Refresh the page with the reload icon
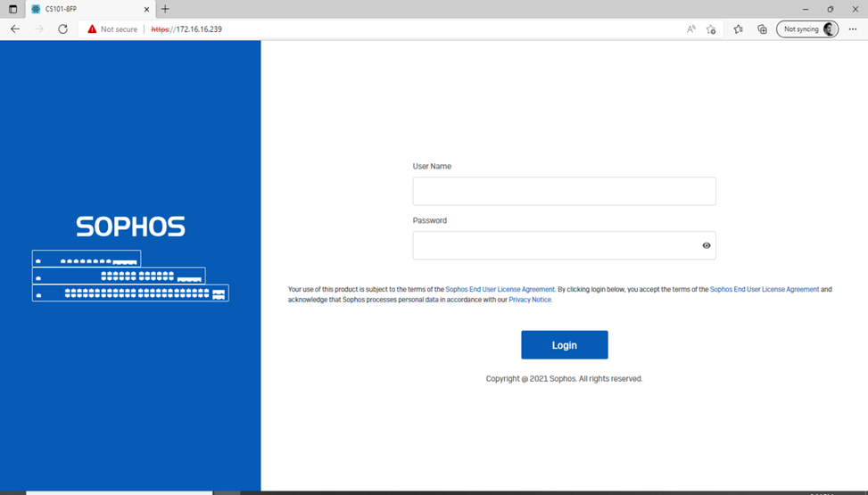Screen dimensions: 868x495 click(62, 29)
